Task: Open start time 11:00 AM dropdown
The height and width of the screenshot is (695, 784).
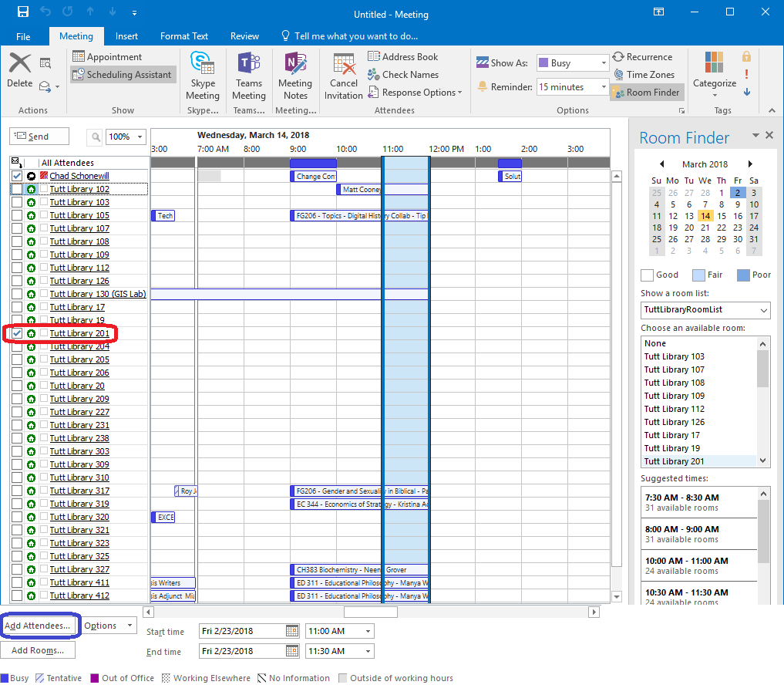Action: tap(368, 631)
